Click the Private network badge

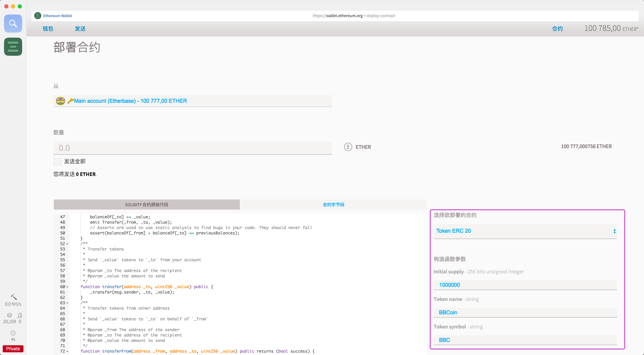13,349
